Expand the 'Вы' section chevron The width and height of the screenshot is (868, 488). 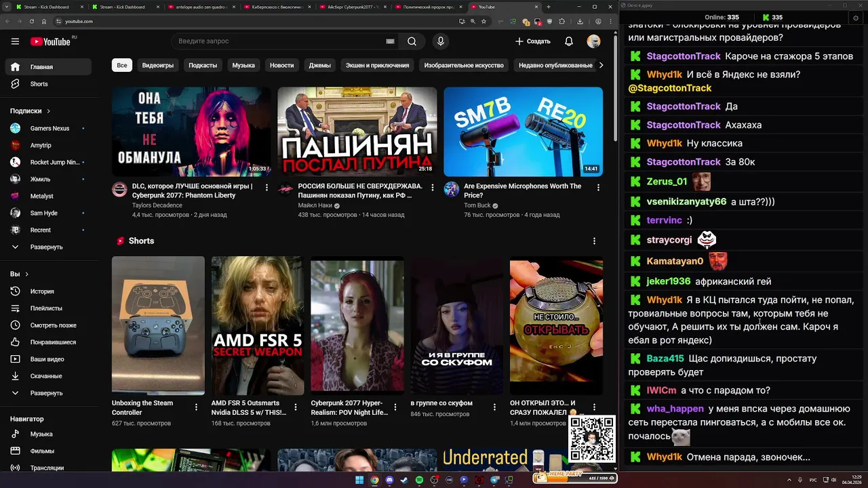pos(27,274)
